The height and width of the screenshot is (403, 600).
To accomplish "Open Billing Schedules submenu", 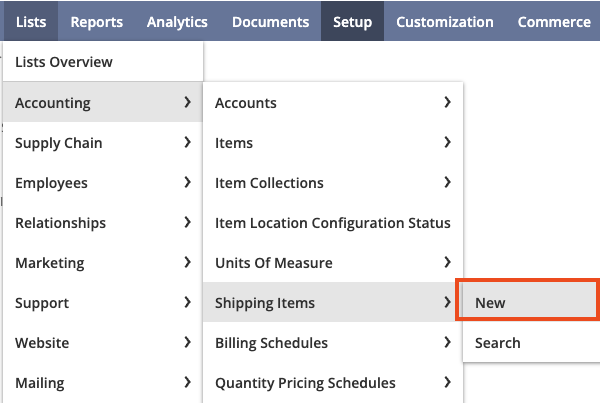I will coord(333,343).
